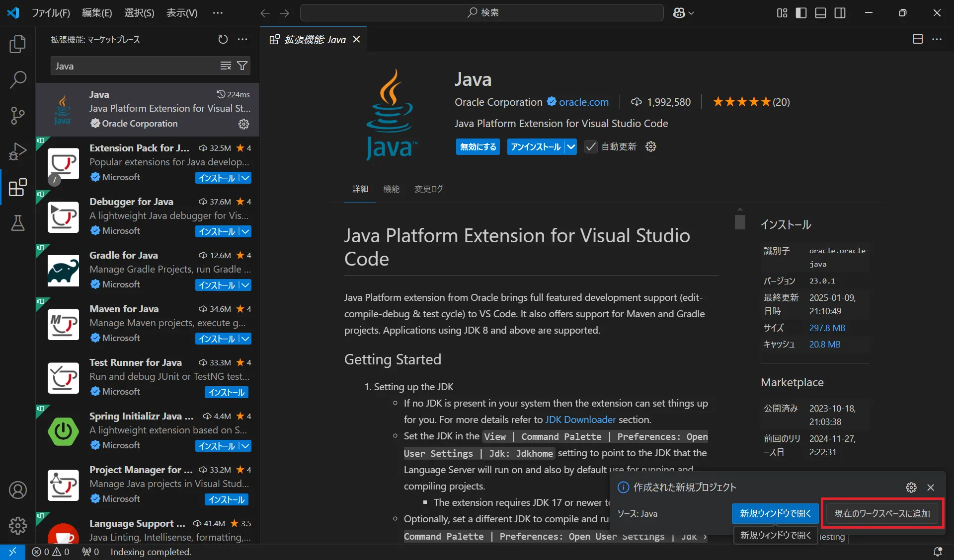Viewport: 954px width, 560px height.
Task: Split the editor layout icon
Action: click(918, 39)
